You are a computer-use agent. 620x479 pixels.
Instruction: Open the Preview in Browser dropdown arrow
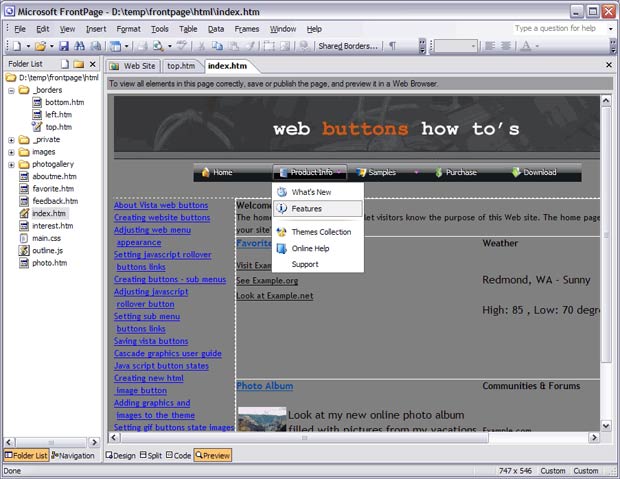coord(170,46)
